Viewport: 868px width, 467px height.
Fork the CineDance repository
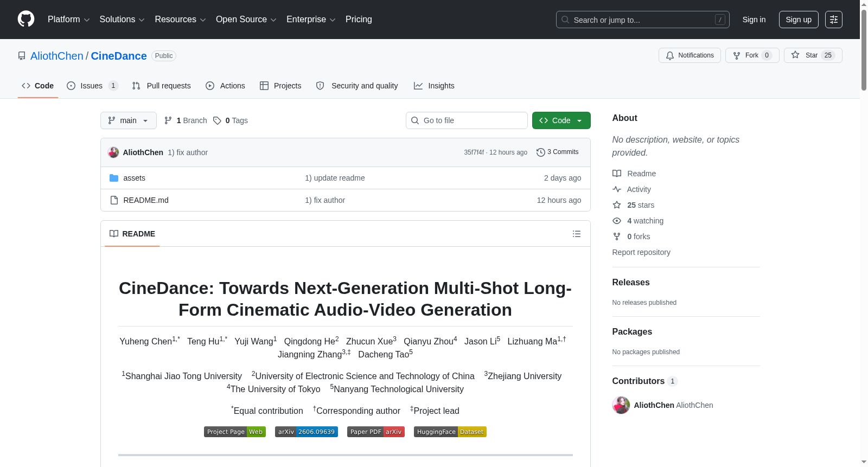click(752, 55)
